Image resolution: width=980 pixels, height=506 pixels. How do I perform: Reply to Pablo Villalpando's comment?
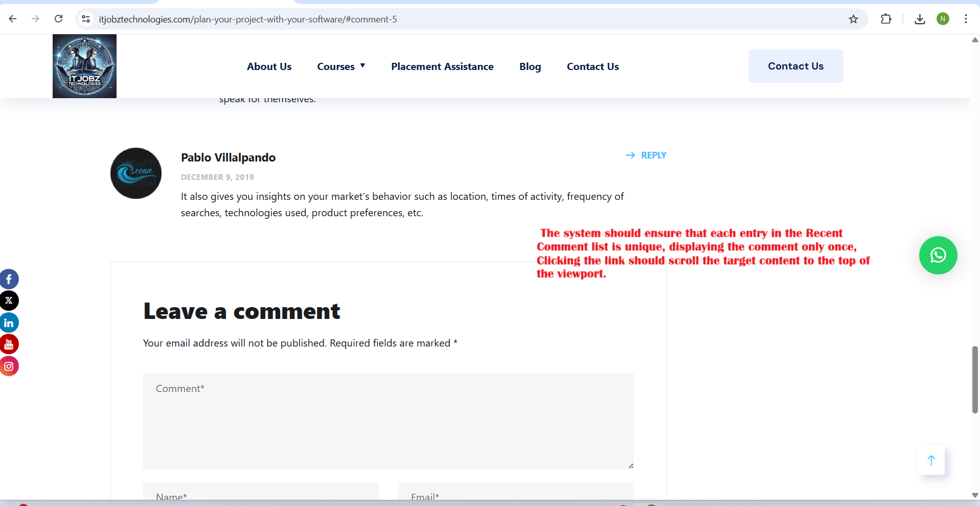point(646,155)
